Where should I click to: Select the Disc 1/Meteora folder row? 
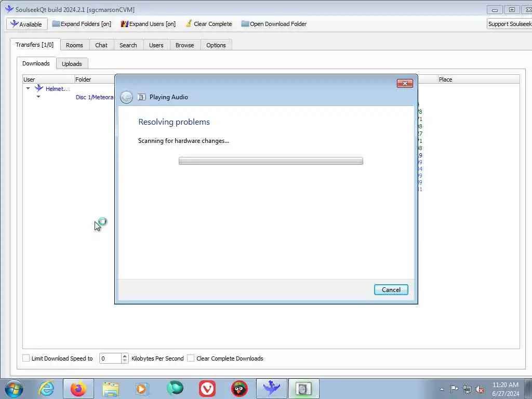95,97
